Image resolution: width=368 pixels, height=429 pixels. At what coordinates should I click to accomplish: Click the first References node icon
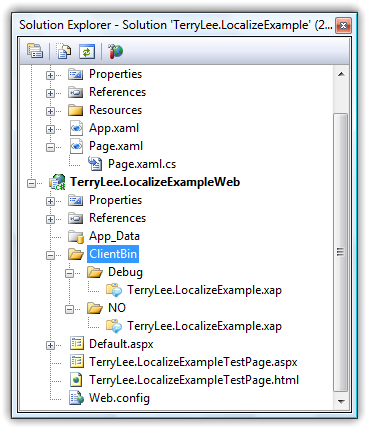pos(76,92)
